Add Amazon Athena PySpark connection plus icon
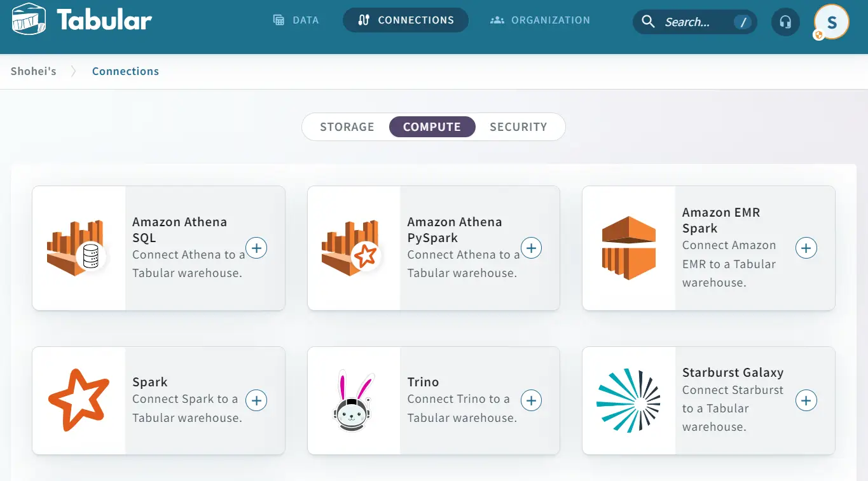The height and width of the screenshot is (481, 868). [531, 248]
